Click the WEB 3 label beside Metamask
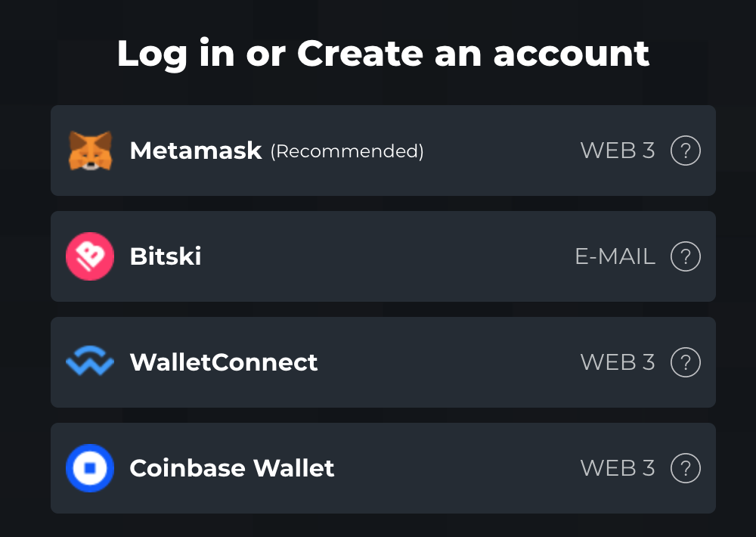Viewport: 756px width, 537px height. click(618, 150)
